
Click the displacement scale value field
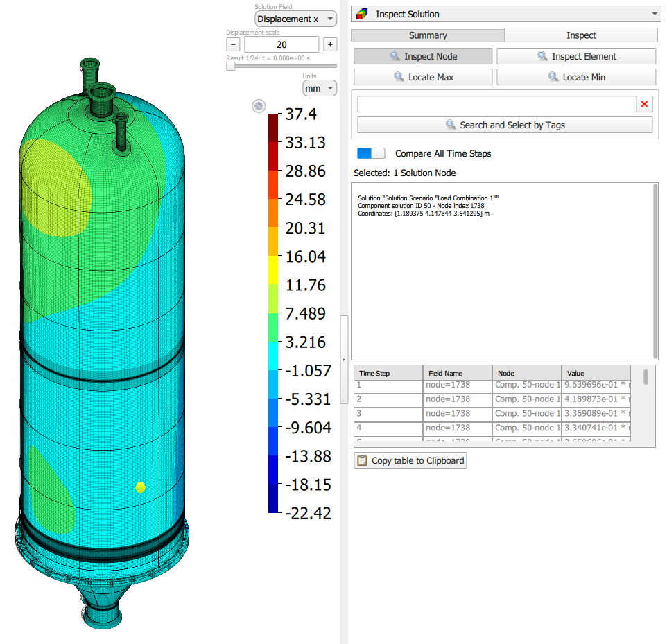[281, 44]
